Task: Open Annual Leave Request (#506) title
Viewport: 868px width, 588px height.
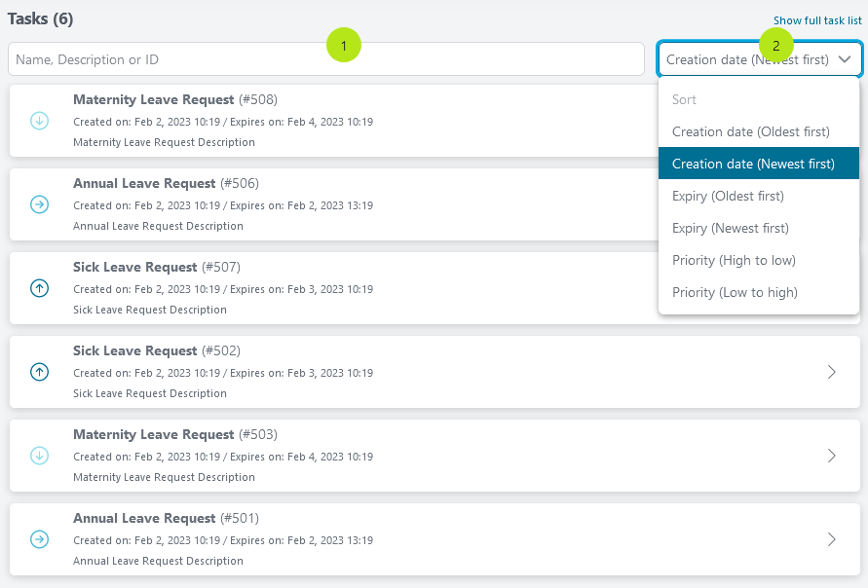Action: coord(166,183)
